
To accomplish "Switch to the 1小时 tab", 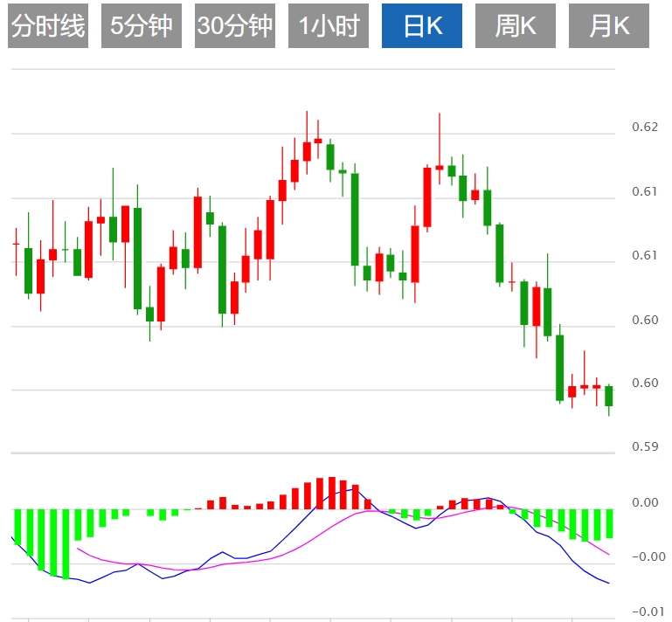I will pos(329,26).
